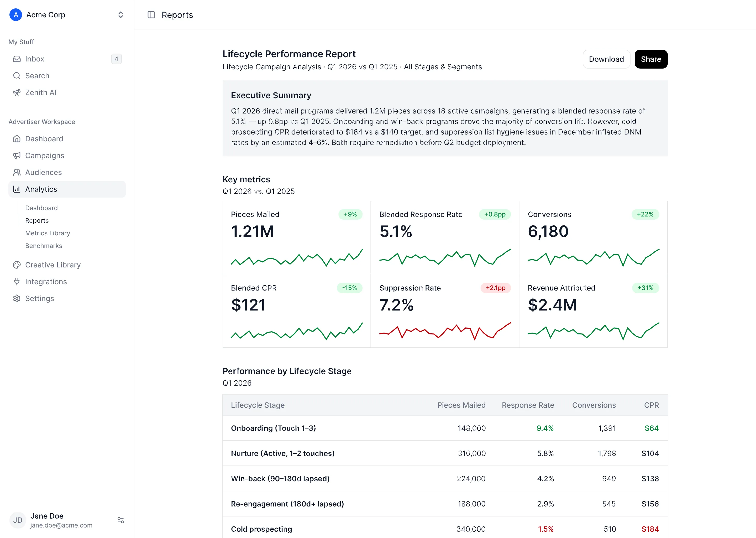Click the Campaigns megaphone icon
This screenshot has width=756, height=538.
point(17,155)
